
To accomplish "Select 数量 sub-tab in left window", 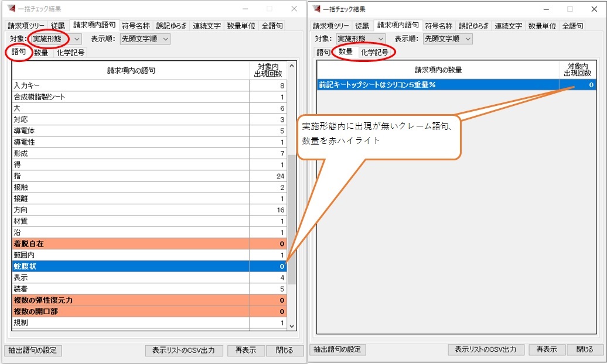I will pyautogui.click(x=41, y=52).
